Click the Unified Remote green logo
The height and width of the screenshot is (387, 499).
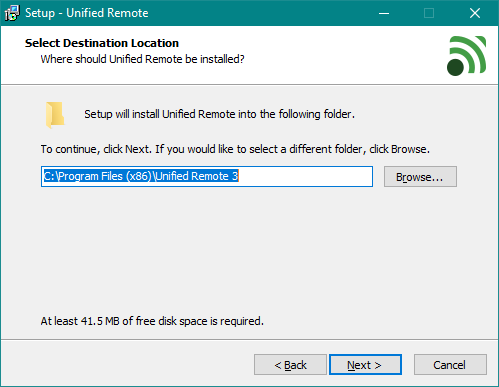tap(467, 56)
